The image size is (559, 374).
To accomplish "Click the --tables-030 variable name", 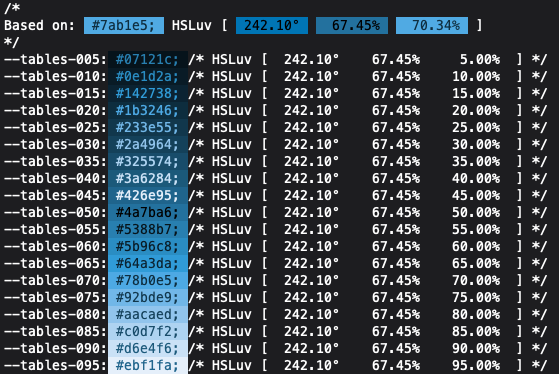I will coord(55,145).
